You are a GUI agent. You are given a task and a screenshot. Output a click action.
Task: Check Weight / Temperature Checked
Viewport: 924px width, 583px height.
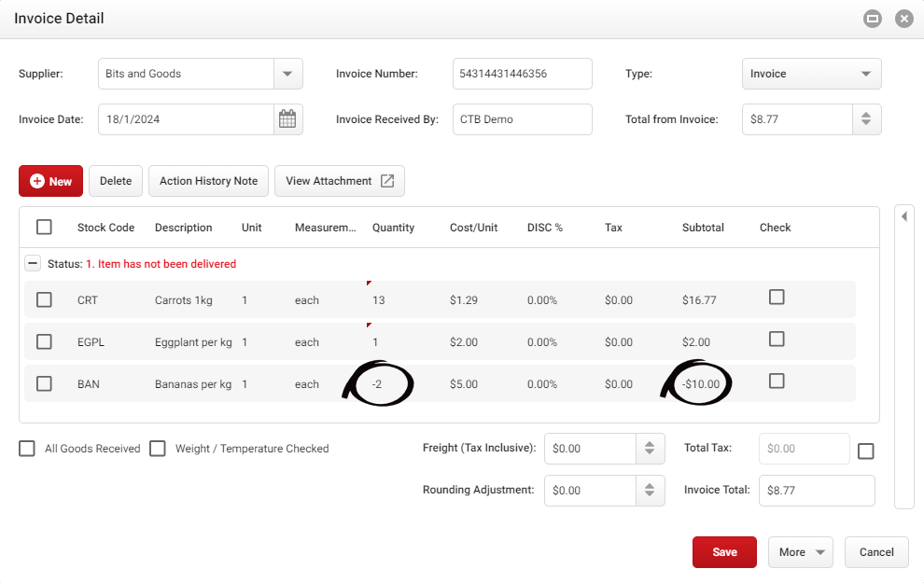(158, 449)
